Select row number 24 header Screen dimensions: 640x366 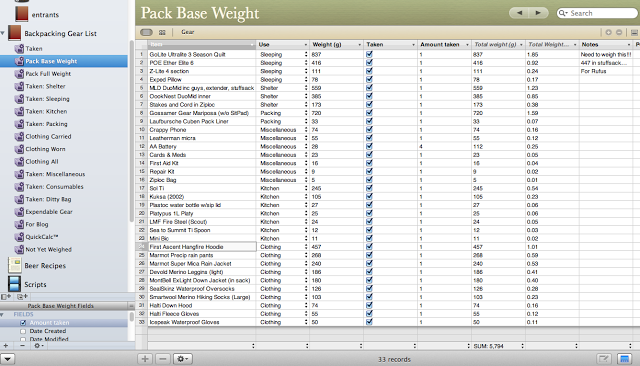pyautogui.click(x=142, y=246)
